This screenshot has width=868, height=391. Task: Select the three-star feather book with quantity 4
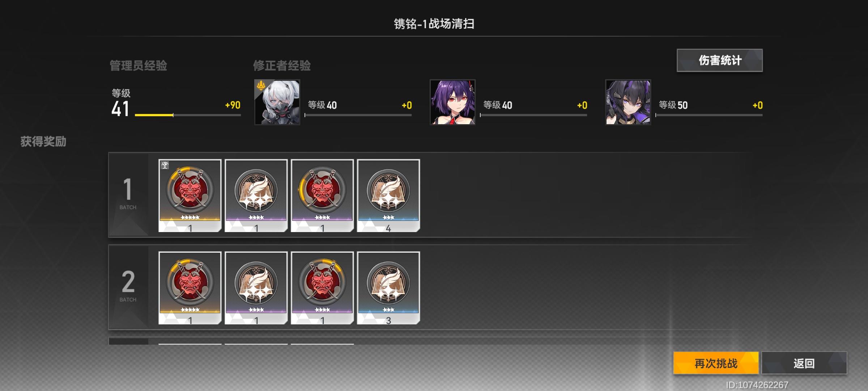(x=388, y=195)
